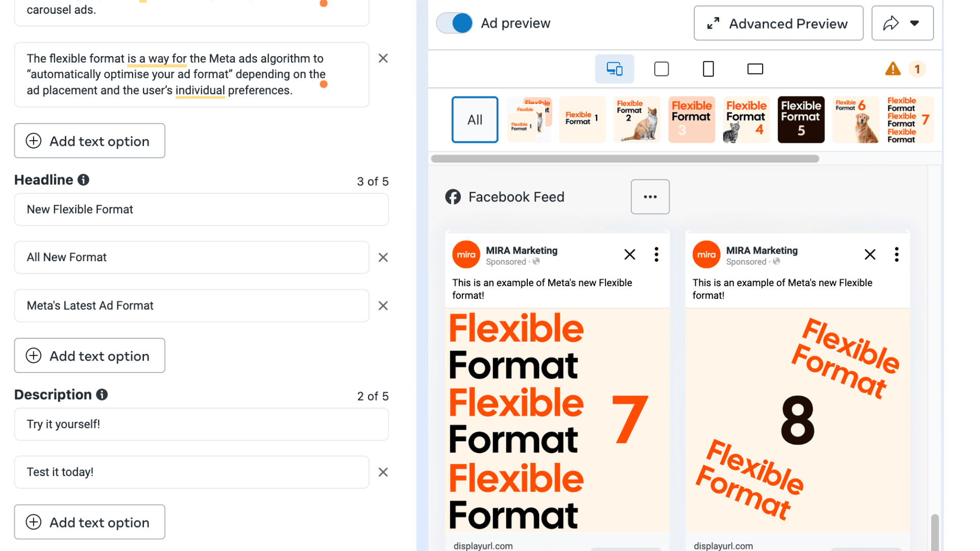Click the Description info icon

click(x=102, y=394)
